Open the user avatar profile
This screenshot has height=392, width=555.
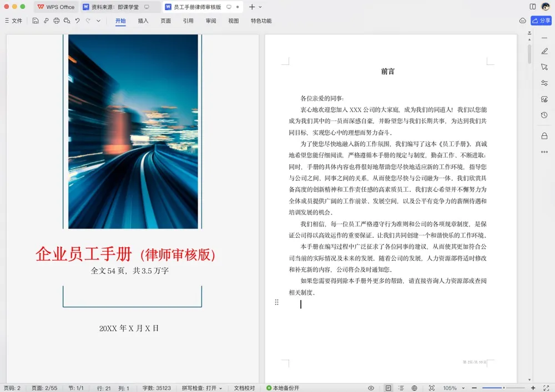[x=546, y=7]
